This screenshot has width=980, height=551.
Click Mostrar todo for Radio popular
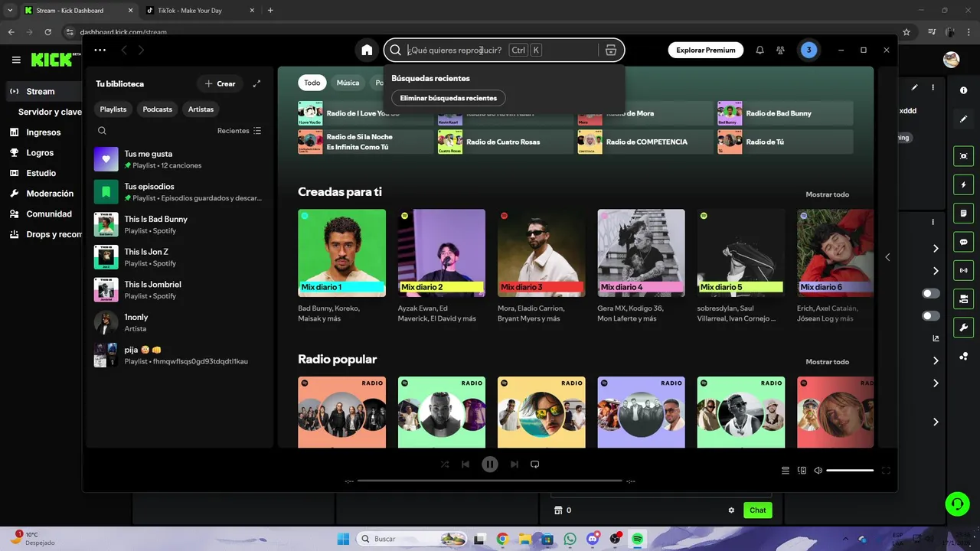tap(827, 361)
